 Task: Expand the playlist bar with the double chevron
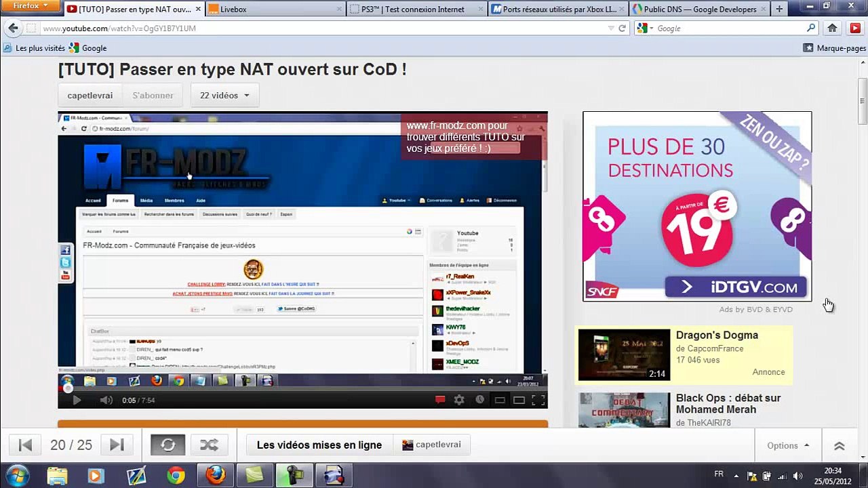839,445
